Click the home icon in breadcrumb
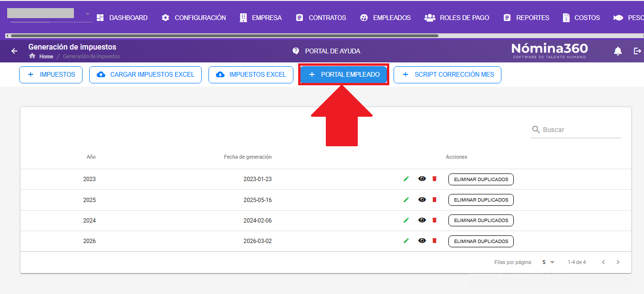Screen dimensions: 644x294 click(32, 56)
